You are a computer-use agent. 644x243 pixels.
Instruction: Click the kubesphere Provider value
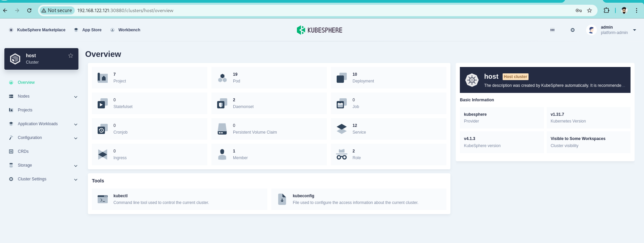pos(475,114)
